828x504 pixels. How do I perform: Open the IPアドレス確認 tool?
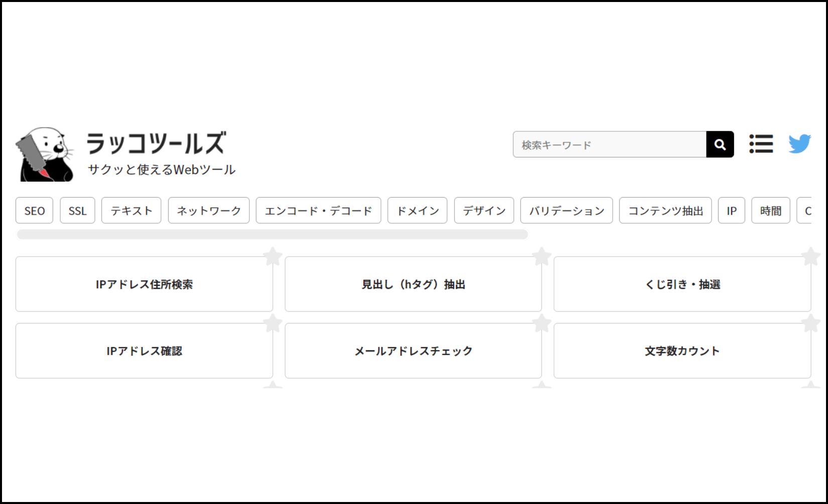[x=144, y=351]
